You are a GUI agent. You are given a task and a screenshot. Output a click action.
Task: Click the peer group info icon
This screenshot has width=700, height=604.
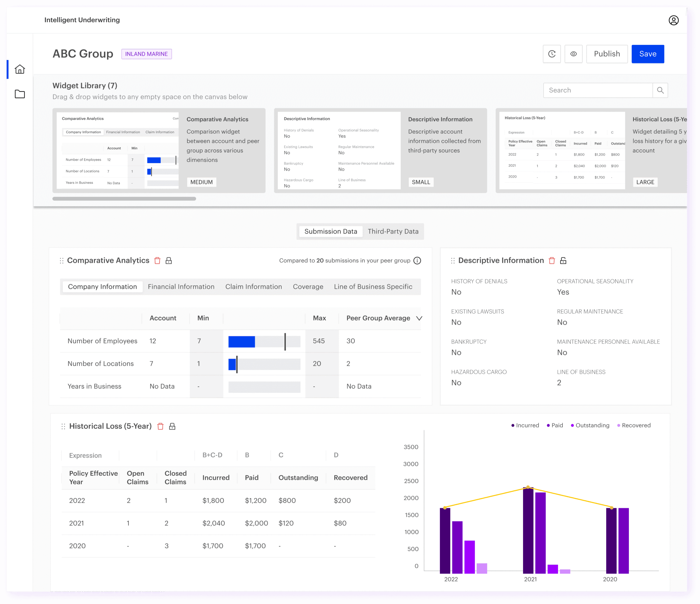pos(417,261)
